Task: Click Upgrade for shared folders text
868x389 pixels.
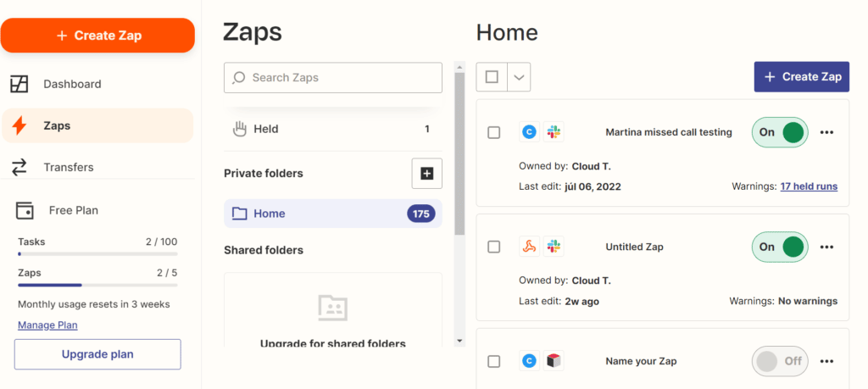Action: pos(332,343)
